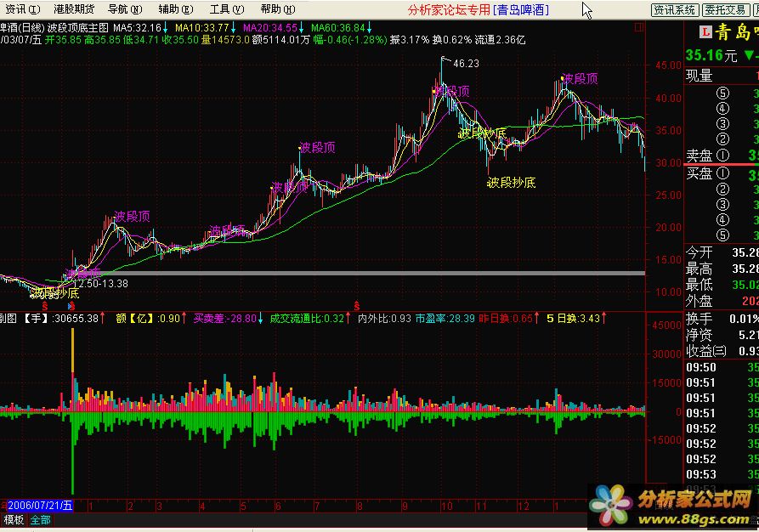
Task: Open the 帮助(H) menu
Action: point(277,9)
